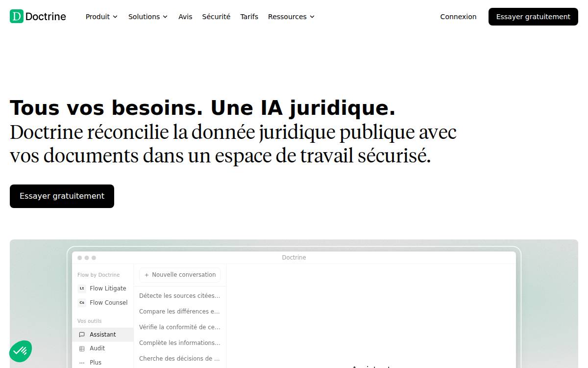Expand the Ressources dropdown menu
588x368 pixels.
click(291, 17)
